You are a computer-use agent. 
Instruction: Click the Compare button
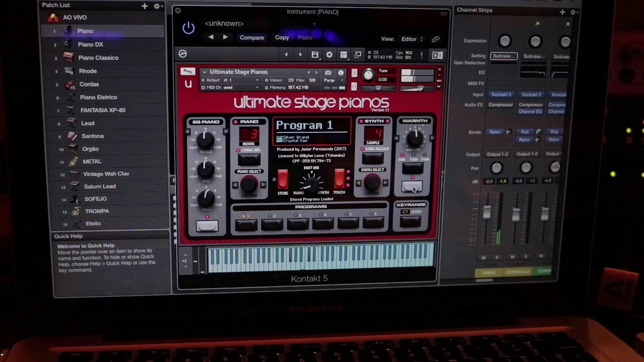(252, 38)
